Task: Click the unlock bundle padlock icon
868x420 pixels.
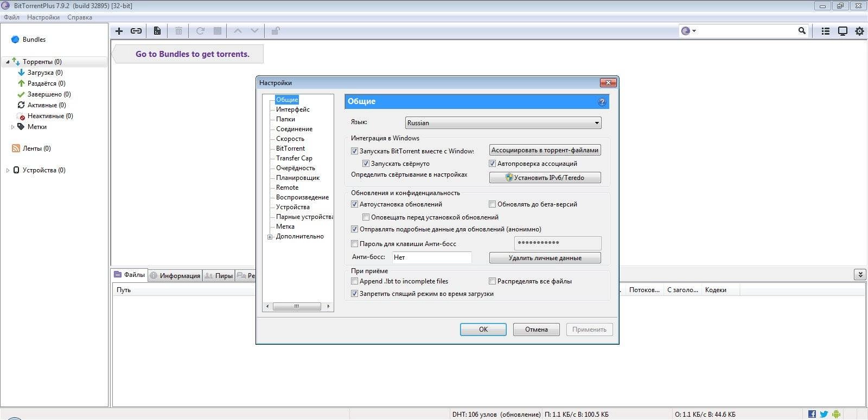Action: 276,31
